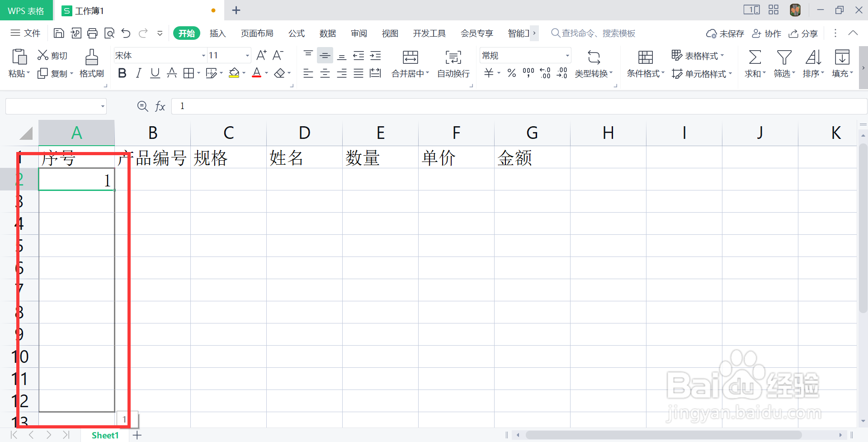Apply percent style with % icon
Image resolution: width=868 pixels, height=442 pixels.
pyautogui.click(x=511, y=73)
